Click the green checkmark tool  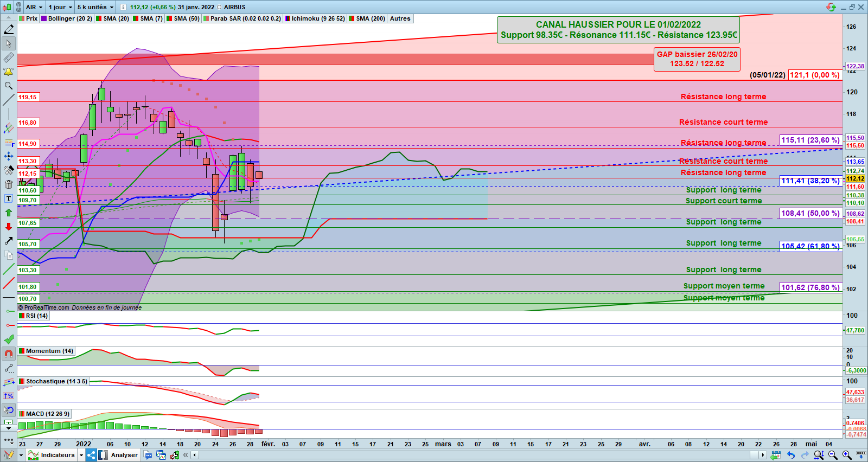click(9, 339)
